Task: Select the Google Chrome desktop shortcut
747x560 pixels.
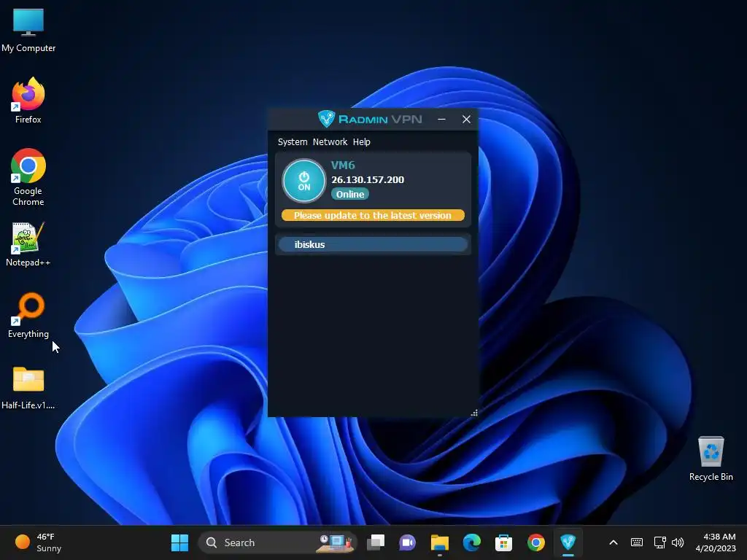Action: click(28, 177)
